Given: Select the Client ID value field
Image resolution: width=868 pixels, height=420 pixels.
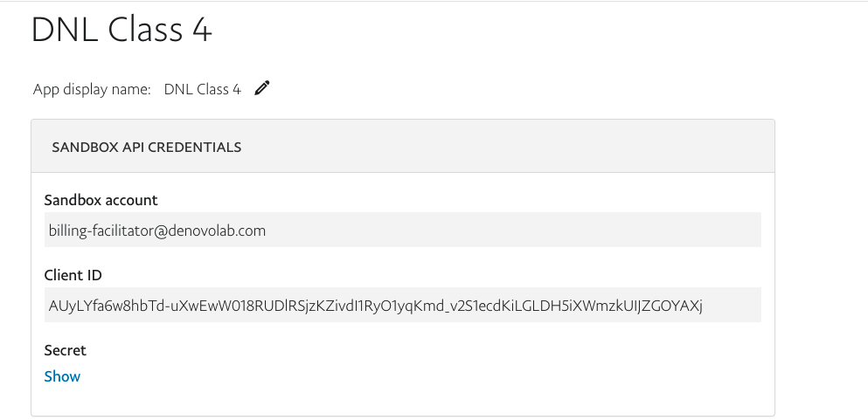Looking at the screenshot, I should [x=402, y=305].
